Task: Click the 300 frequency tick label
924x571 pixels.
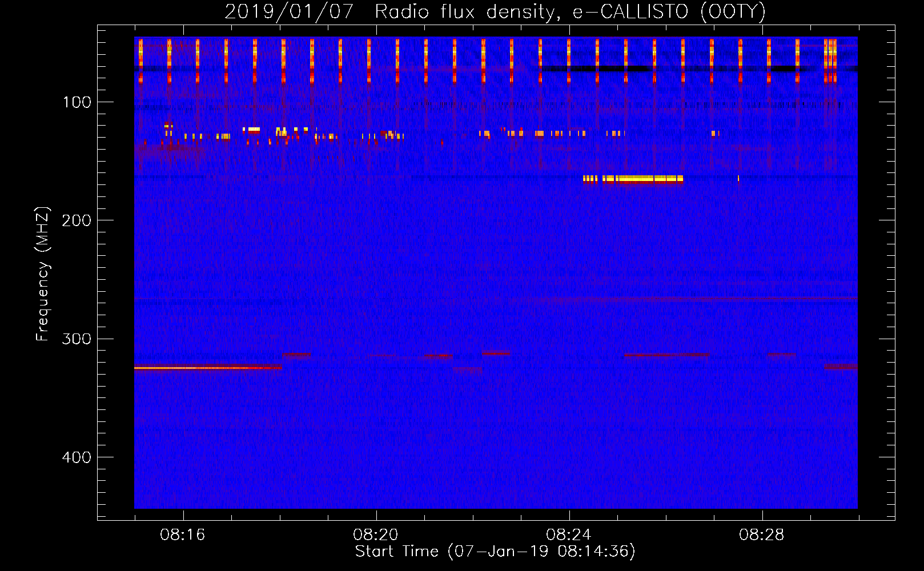Action: [x=77, y=339]
